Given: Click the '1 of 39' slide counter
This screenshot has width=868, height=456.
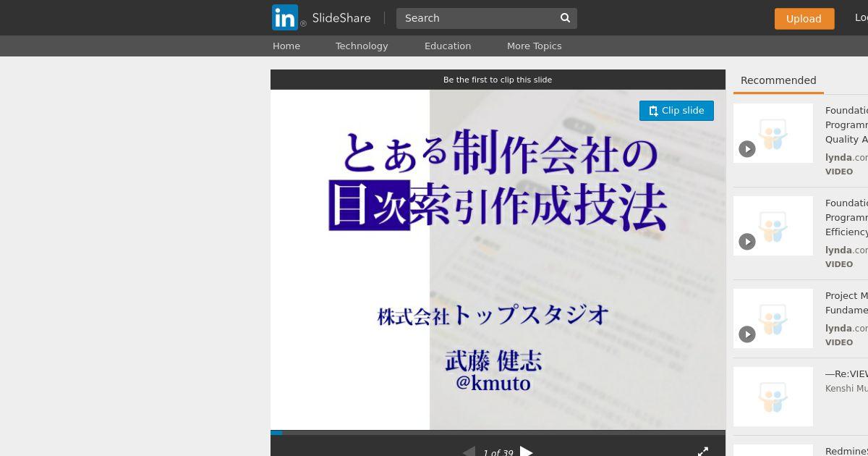Looking at the screenshot, I should pyautogui.click(x=498, y=452).
